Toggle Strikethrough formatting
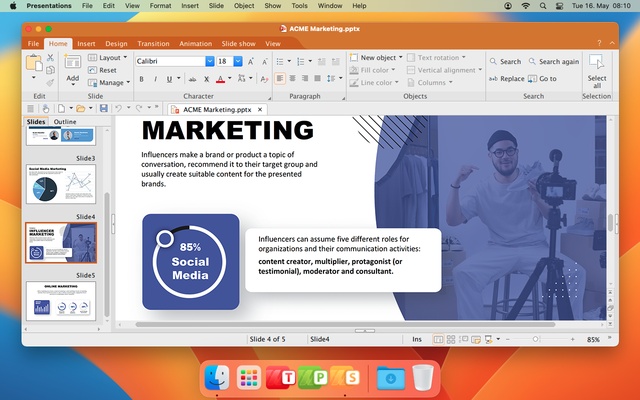The image size is (640, 400). tap(192, 79)
